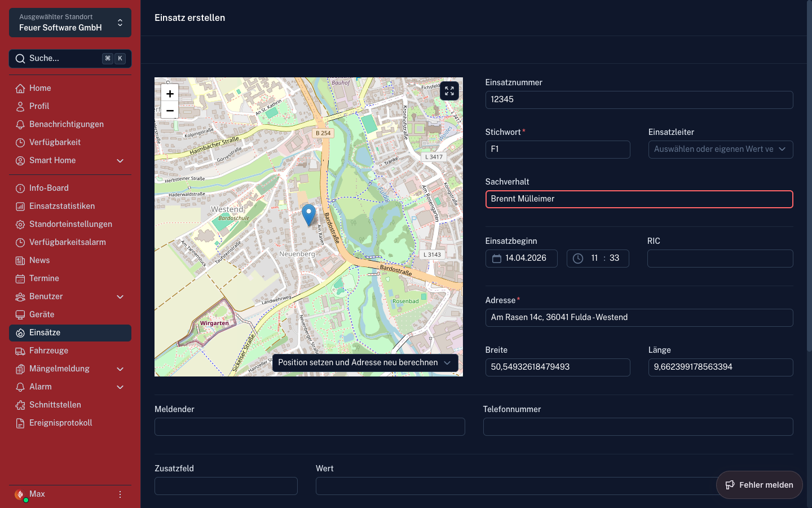Click the Einsatzstatistiken chart icon
812x508 pixels.
pos(20,206)
